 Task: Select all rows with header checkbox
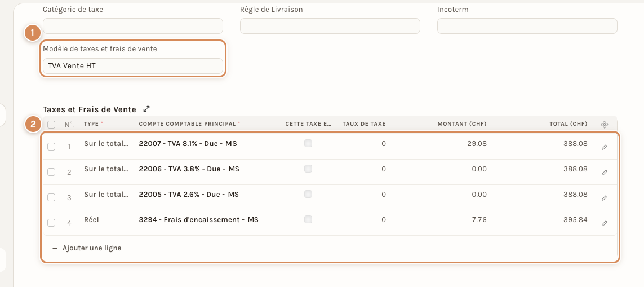pyautogui.click(x=51, y=124)
